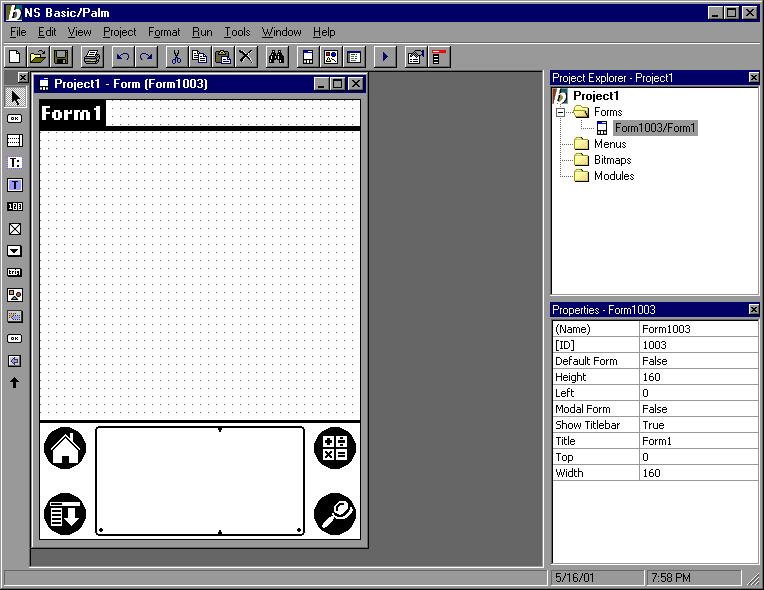Open the View menu

tap(79, 32)
